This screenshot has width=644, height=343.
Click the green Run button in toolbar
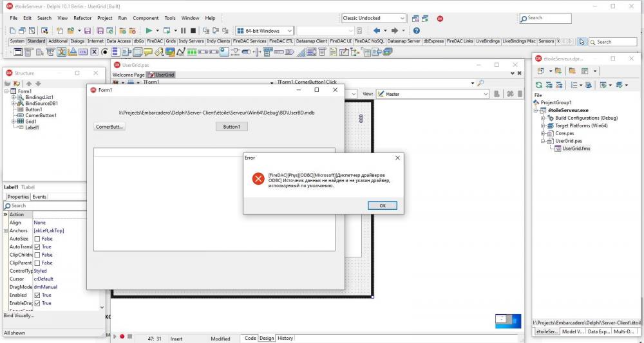click(149, 31)
